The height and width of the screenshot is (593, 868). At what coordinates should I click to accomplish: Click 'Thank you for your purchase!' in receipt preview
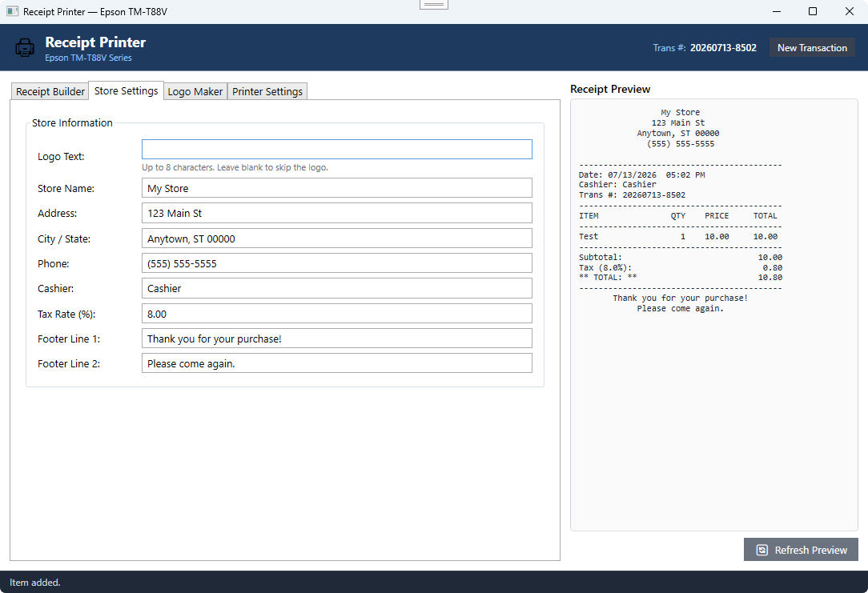[681, 299]
